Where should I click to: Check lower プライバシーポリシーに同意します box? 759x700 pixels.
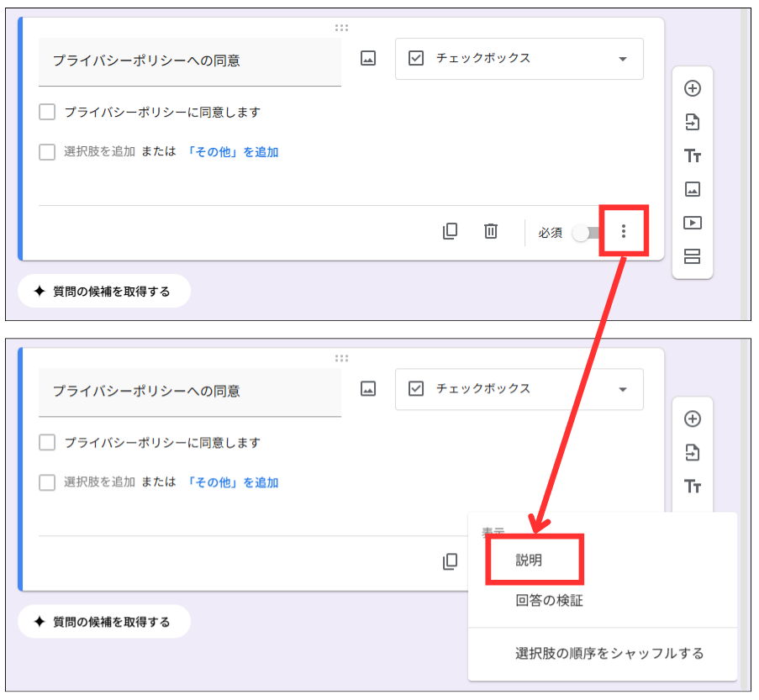pos(47,443)
